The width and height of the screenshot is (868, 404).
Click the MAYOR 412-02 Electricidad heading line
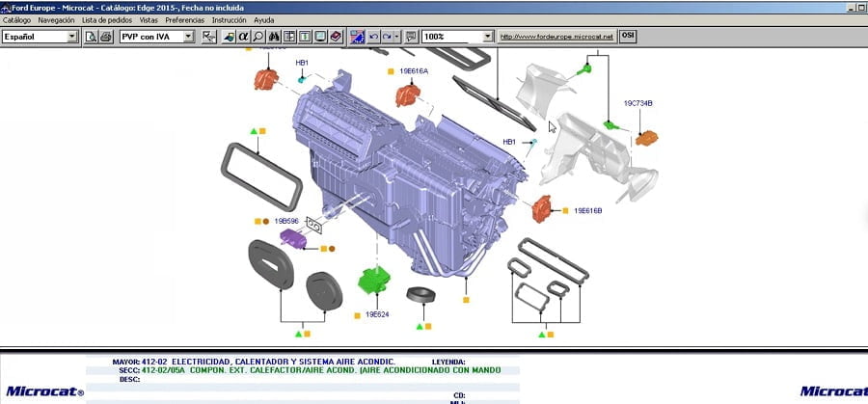254,361
